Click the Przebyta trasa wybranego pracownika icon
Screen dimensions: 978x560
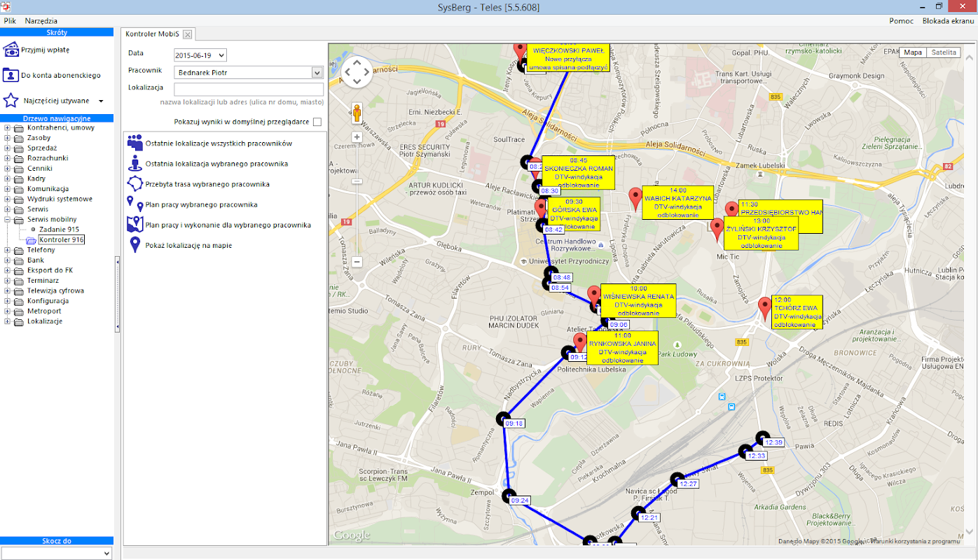[135, 184]
